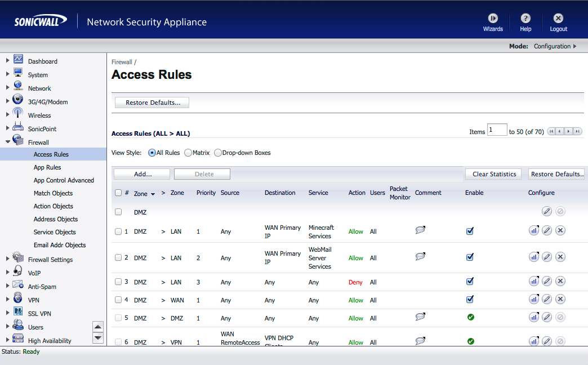588x365 pixels.
Task: Click sidebar scroll up arrow
Action: pyautogui.click(x=98, y=327)
